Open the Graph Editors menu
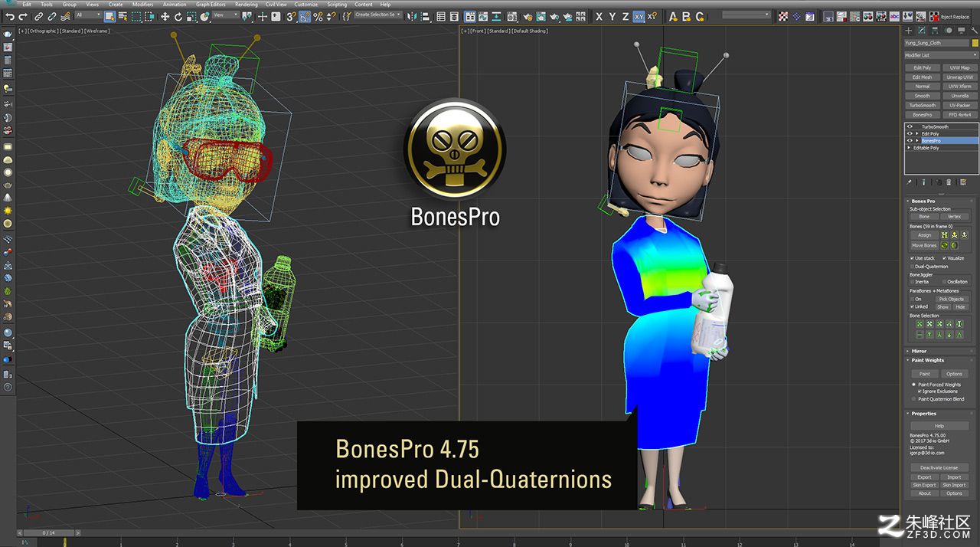This screenshot has width=980, height=547. point(211,5)
